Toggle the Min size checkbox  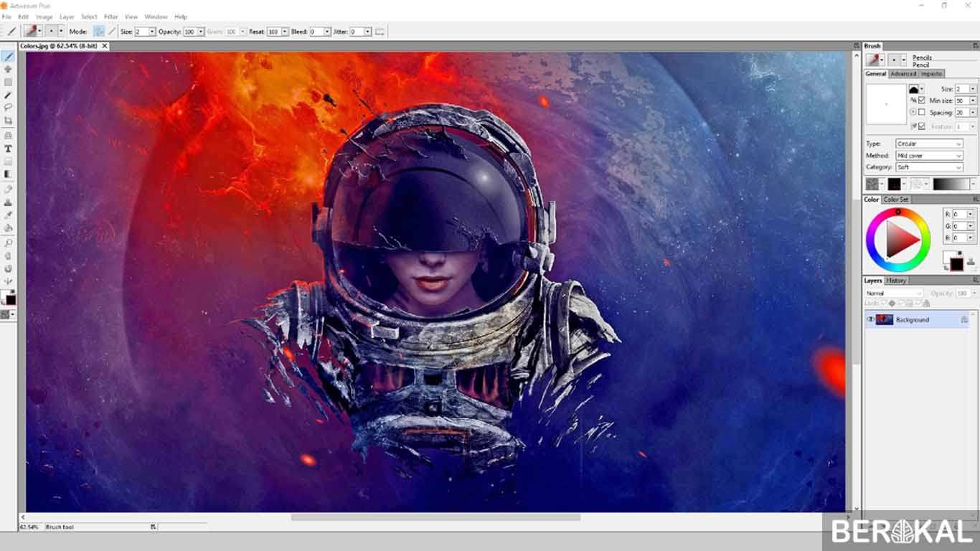coord(922,100)
